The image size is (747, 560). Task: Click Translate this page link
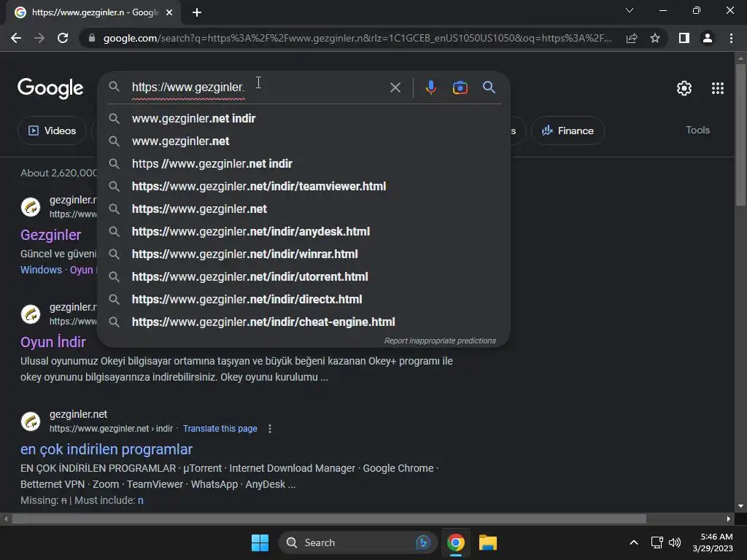220,429
